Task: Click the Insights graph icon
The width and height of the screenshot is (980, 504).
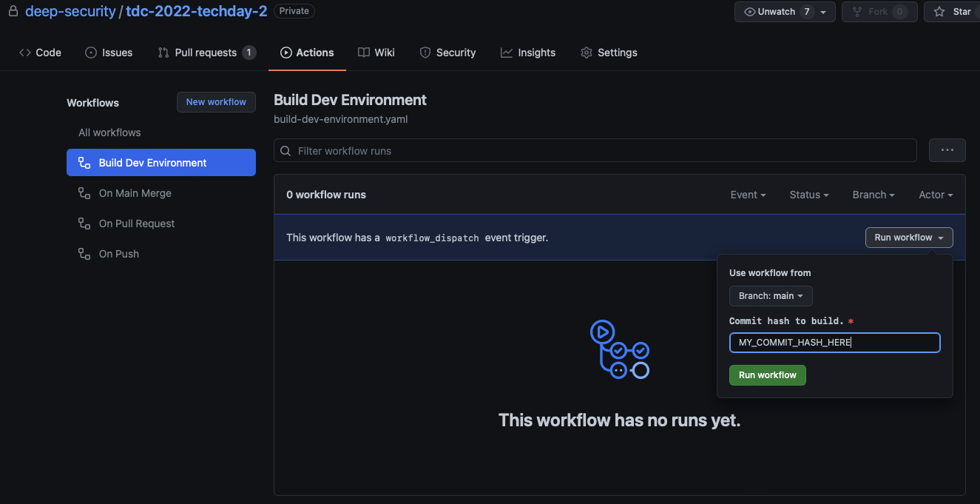Action: (x=507, y=53)
